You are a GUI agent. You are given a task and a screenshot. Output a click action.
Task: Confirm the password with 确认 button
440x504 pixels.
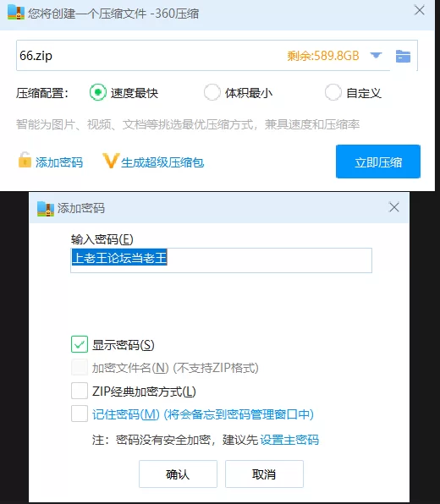(178, 474)
